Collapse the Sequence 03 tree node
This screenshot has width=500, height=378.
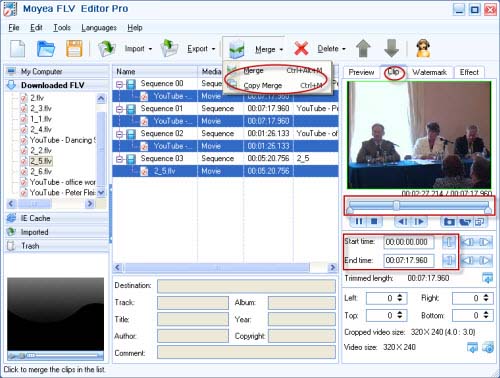[x=119, y=159]
